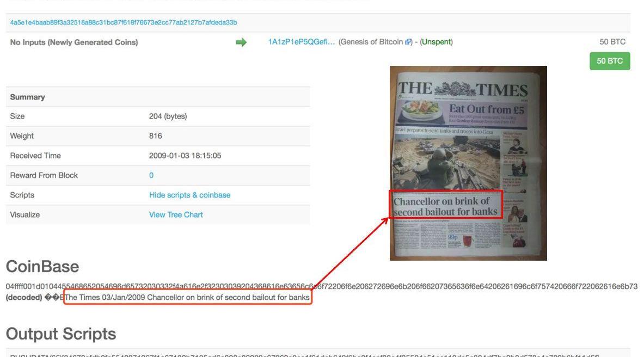Image resolution: width=644 pixels, height=357 pixels.
Task: Click the Size value 204 (bytes)
Action: [168, 116]
